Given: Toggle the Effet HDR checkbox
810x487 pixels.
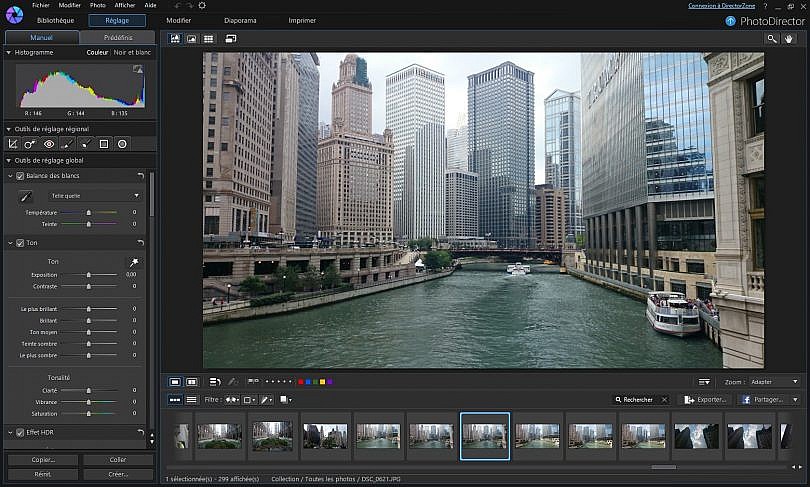Looking at the screenshot, I should [20, 432].
